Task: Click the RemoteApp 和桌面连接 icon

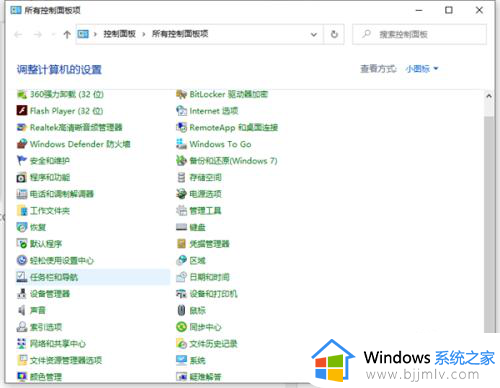Action: [x=181, y=127]
